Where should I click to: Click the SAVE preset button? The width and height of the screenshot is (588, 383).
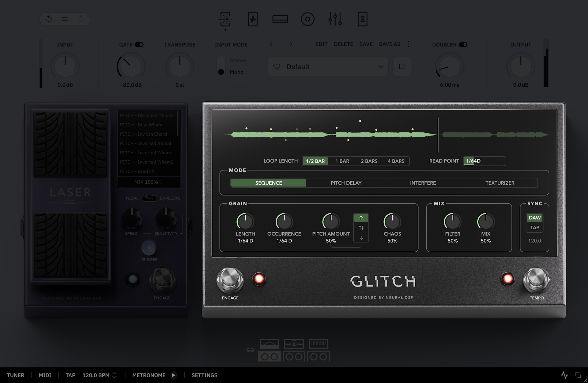click(366, 44)
